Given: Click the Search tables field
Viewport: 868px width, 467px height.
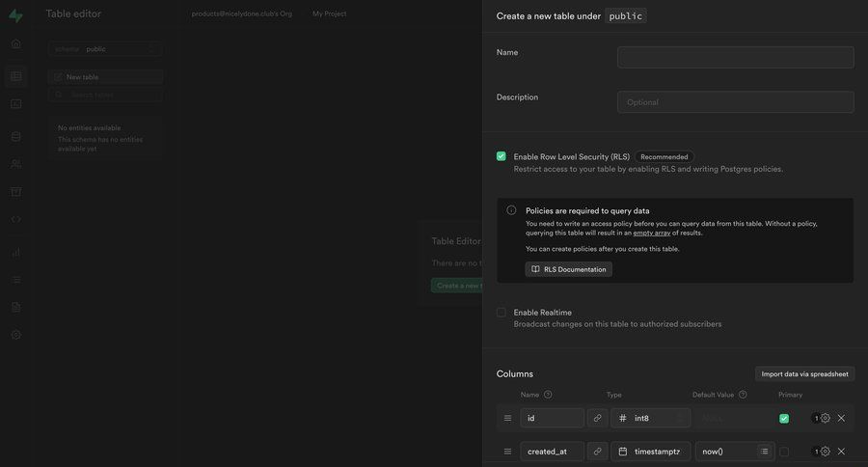Looking at the screenshot, I should [105, 95].
